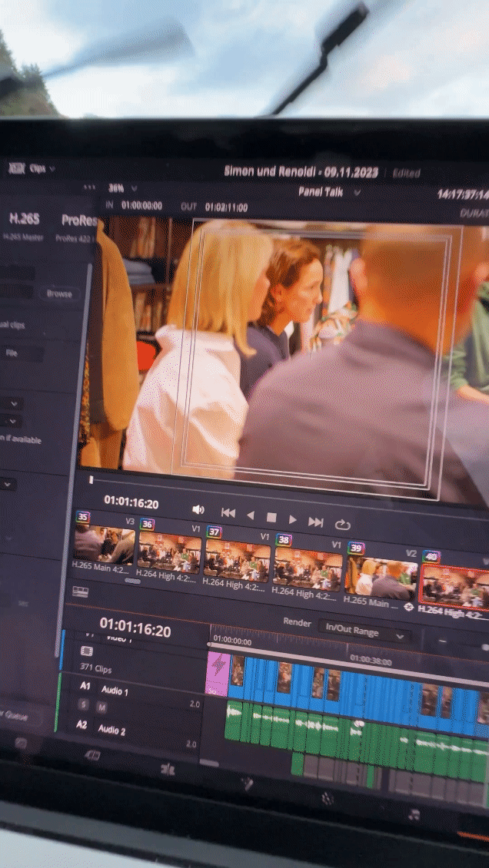The height and width of the screenshot is (868, 489).
Task: Select clip 39 thumbnail on V2
Action: pyautogui.click(x=381, y=578)
